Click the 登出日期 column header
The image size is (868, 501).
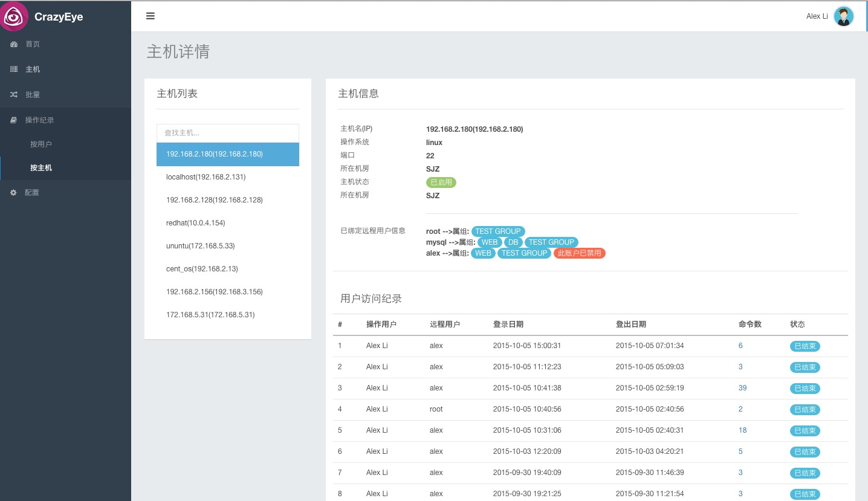click(631, 325)
